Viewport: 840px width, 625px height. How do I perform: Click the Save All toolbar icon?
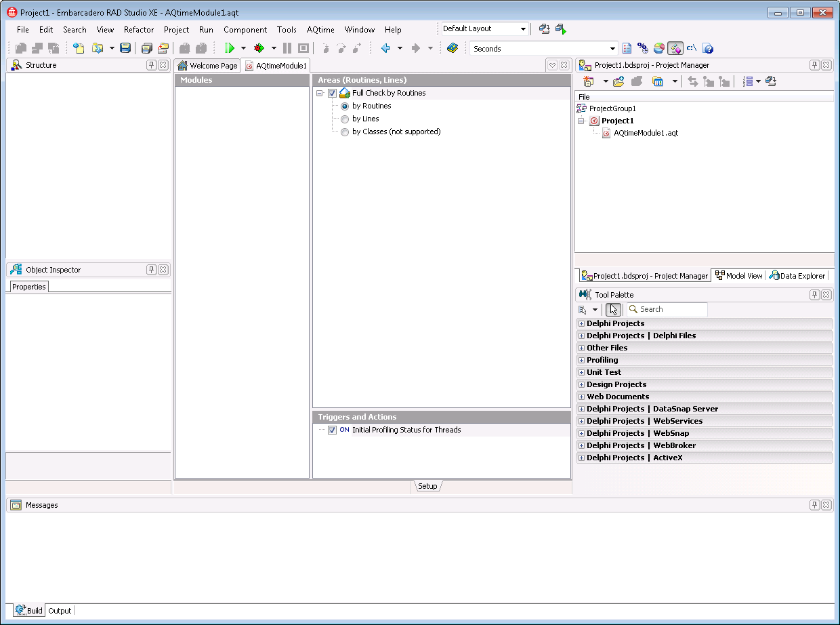pos(146,48)
